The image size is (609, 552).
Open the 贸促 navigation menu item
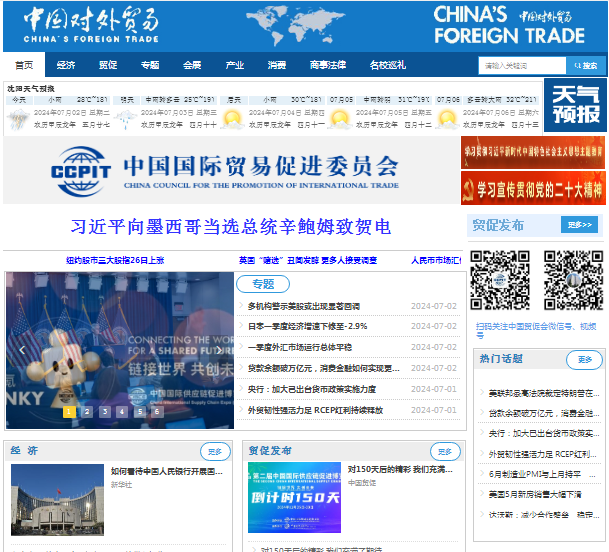[108, 65]
